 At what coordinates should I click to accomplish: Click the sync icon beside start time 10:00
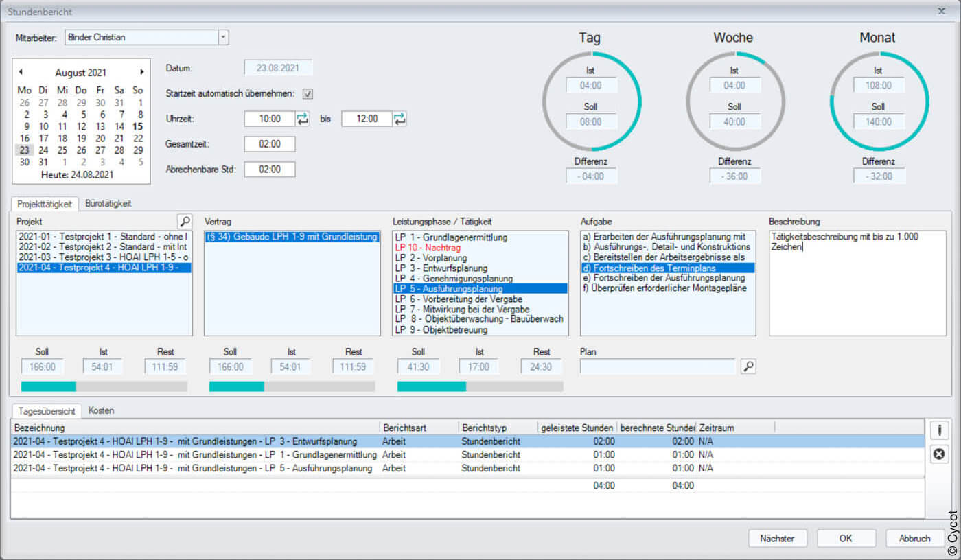coord(303,119)
